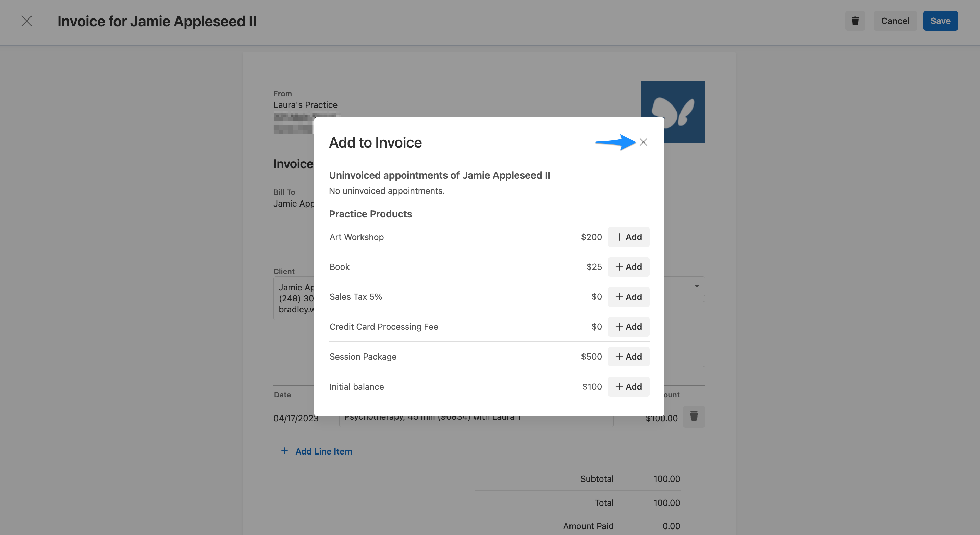Remove the Psychotherapy line item with its trash icon
This screenshot has width=980, height=535.
694,417
